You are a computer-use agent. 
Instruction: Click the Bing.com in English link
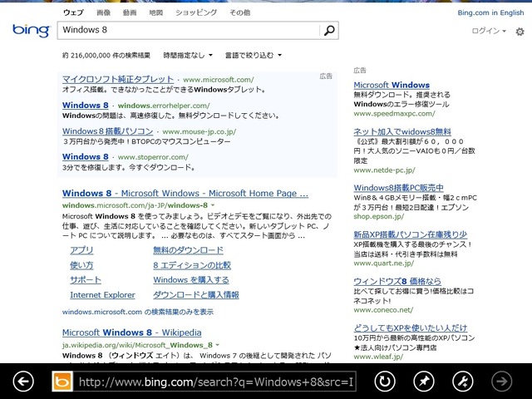pyautogui.click(x=490, y=12)
